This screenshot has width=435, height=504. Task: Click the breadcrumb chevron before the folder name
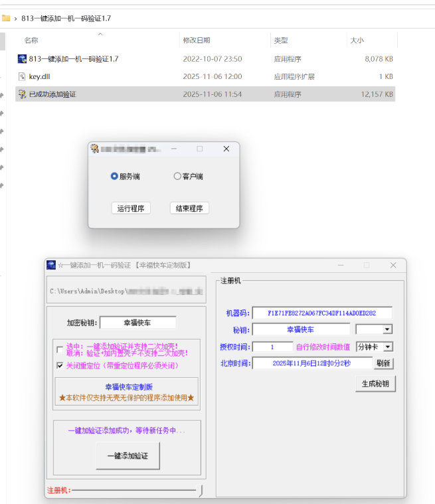[15, 19]
